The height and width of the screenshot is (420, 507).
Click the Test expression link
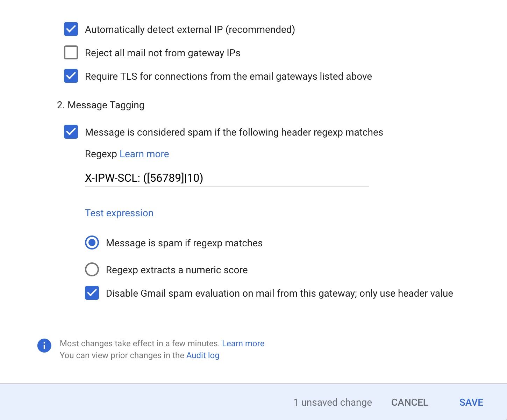tap(119, 213)
